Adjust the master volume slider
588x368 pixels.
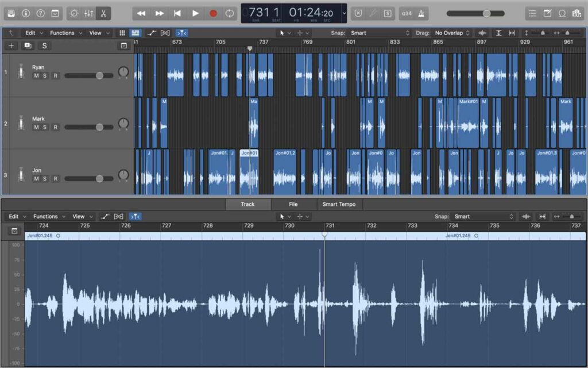[475, 14]
